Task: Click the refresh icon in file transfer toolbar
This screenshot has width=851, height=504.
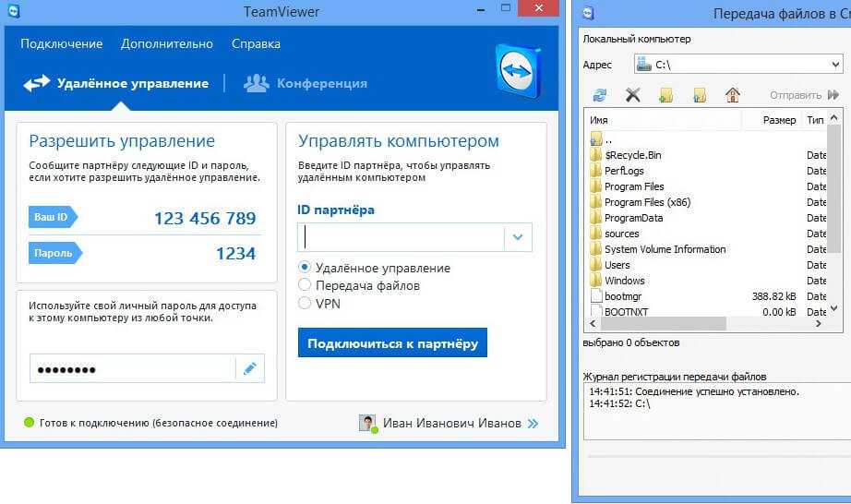Action: [600, 95]
